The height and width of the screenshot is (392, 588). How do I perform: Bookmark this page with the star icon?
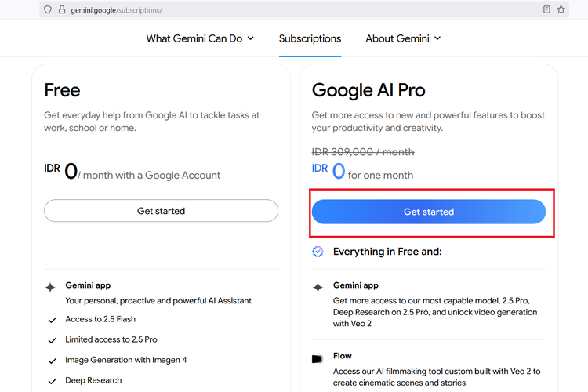coord(561,9)
